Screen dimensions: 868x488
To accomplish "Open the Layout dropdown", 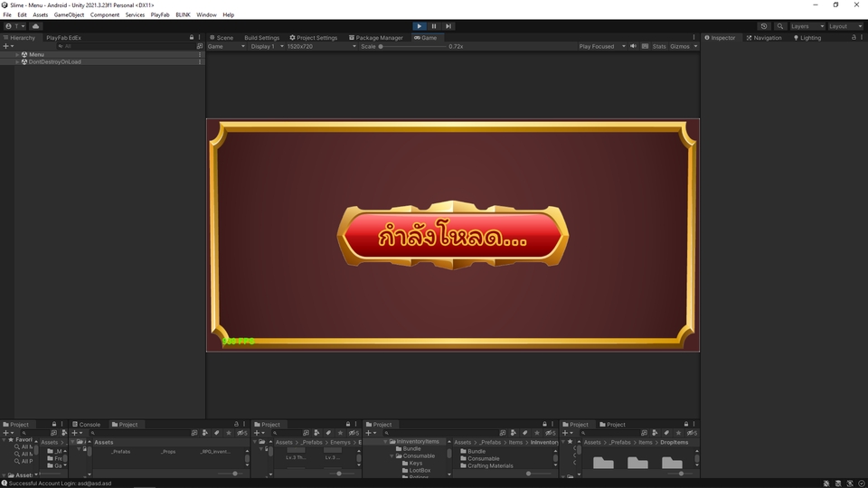I will (844, 26).
